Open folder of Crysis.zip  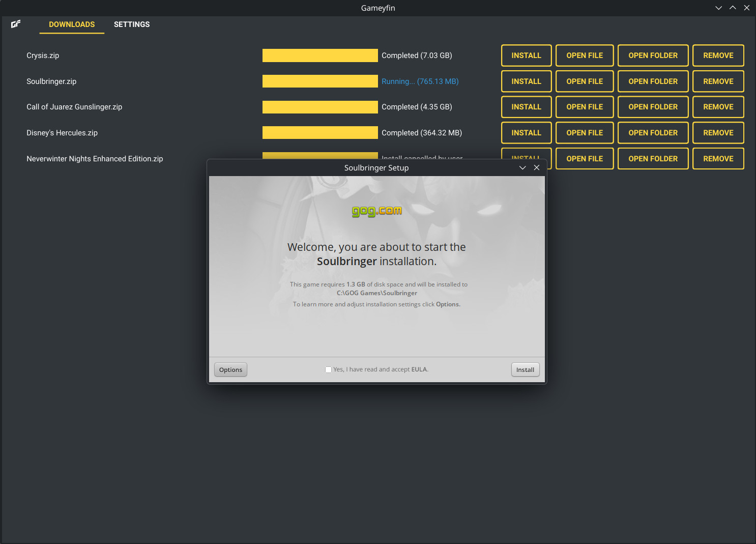(x=653, y=55)
